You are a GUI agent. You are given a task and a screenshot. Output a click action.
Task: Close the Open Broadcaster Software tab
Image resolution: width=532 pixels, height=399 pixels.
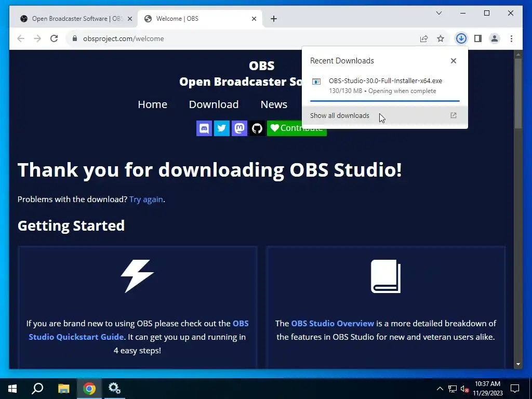129,19
